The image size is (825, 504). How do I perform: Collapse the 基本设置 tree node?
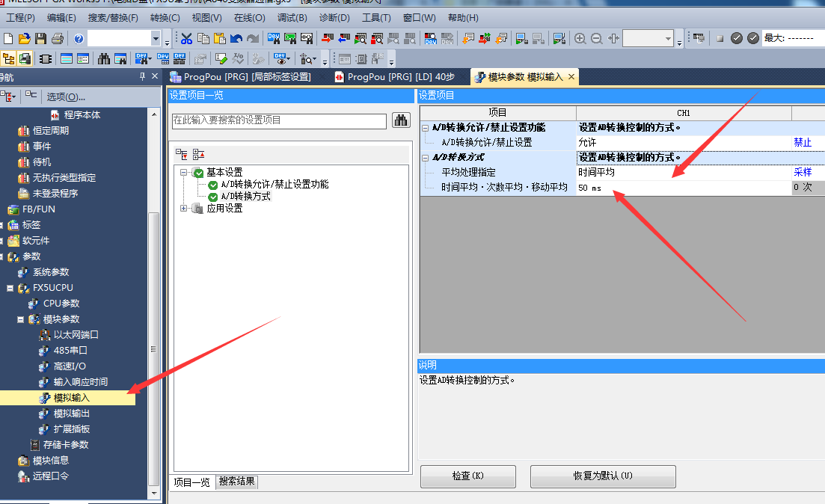184,173
